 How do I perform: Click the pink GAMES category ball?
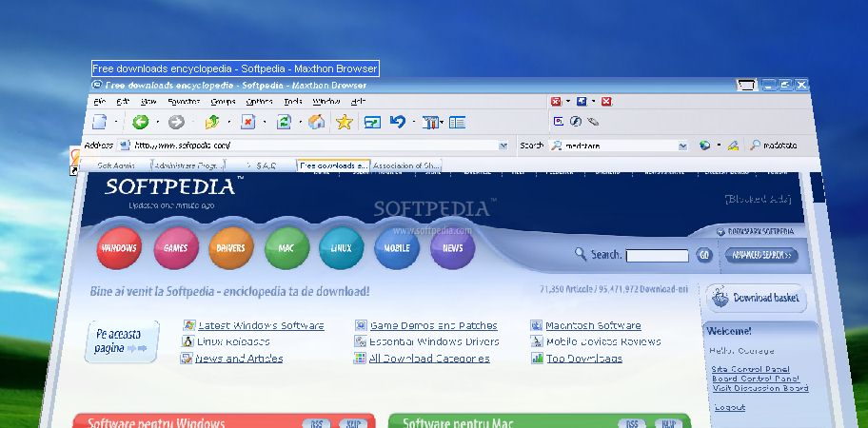175,247
